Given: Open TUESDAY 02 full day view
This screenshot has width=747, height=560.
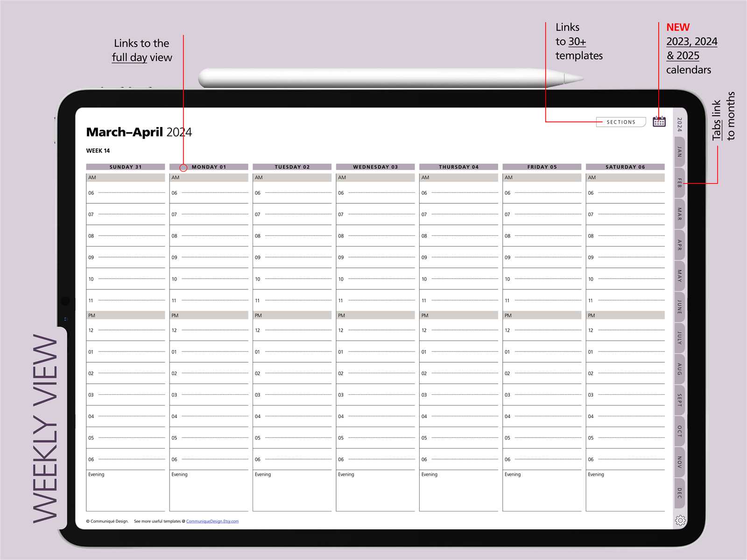Looking at the screenshot, I should tap(292, 167).
